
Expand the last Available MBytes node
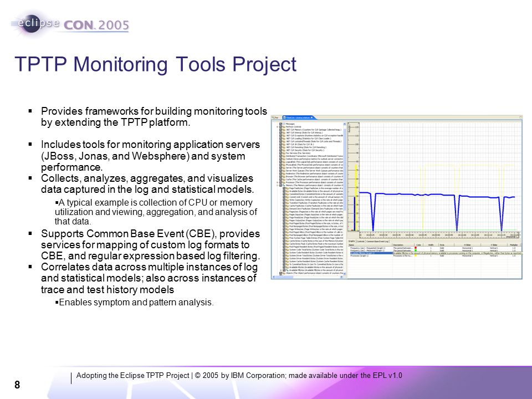click(x=280, y=270)
